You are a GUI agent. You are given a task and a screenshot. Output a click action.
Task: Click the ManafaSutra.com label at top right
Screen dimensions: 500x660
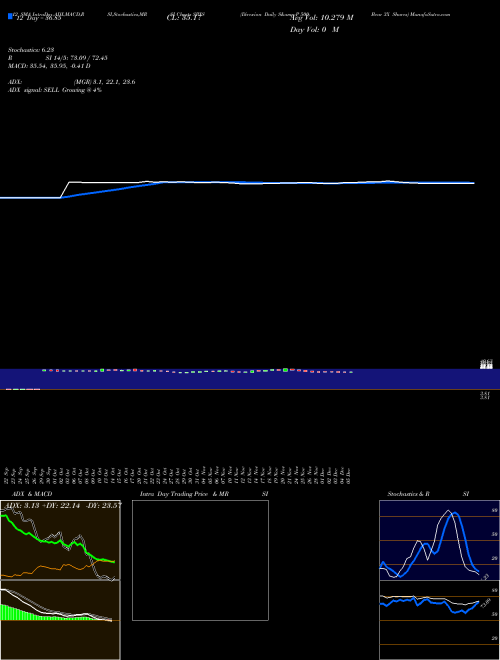pyautogui.click(x=431, y=14)
